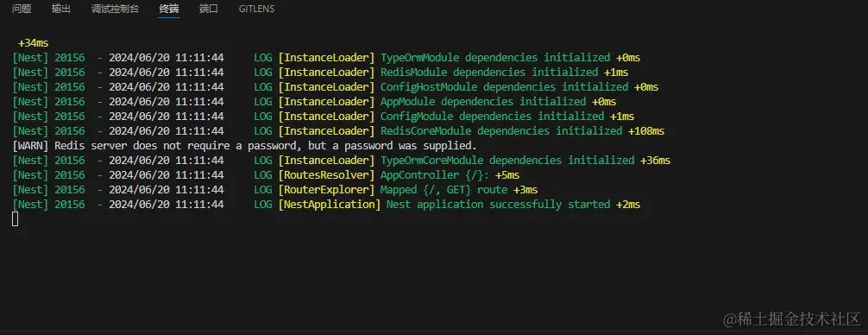This screenshot has height=335, width=868.
Task: Click the yellow +34ms text at top
Action: [x=33, y=43]
